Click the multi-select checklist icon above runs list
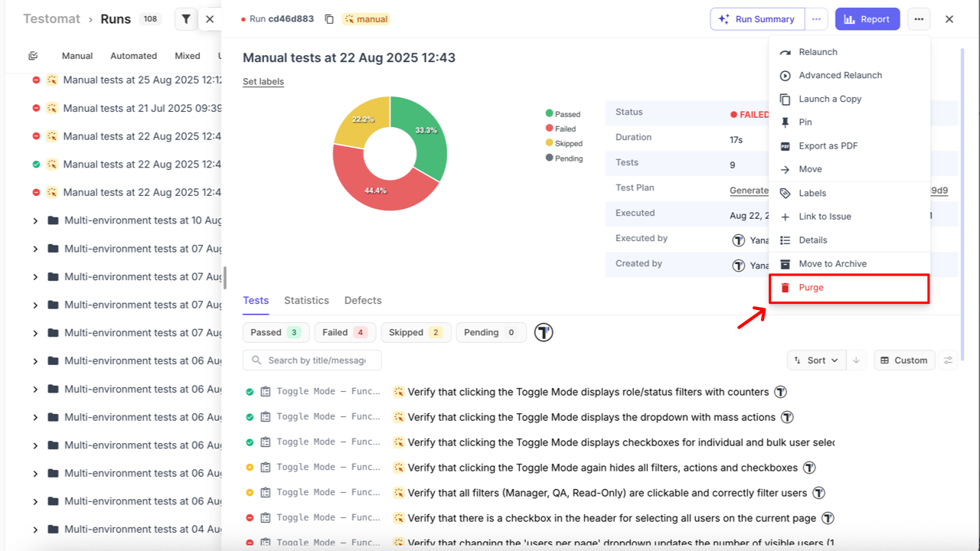The height and width of the screenshot is (551, 980). pos(33,56)
